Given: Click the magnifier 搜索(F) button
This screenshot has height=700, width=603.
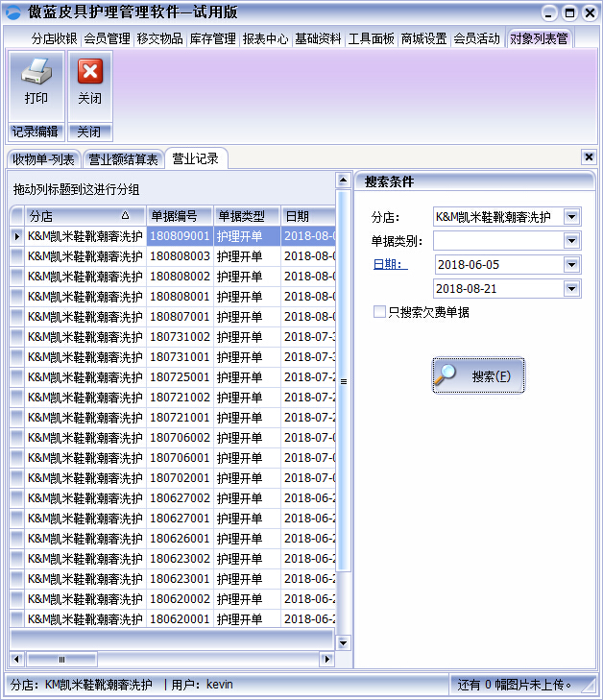Looking at the screenshot, I should pos(479,376).
